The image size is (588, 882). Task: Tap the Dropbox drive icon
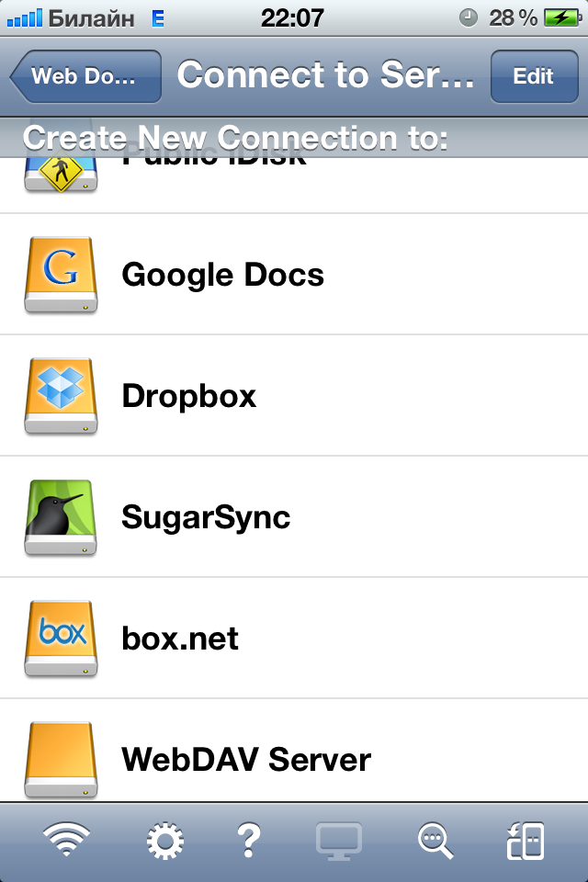tap(61, 396)
